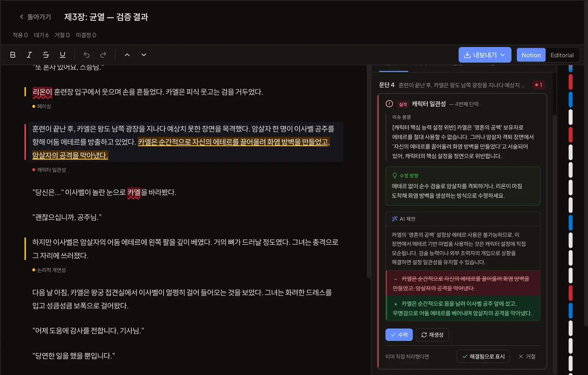The width and height of the screenshot is (588, 375).
Task: Mark issue as resolved via 해결됨으로 표시
Action: tap(483, 356)
